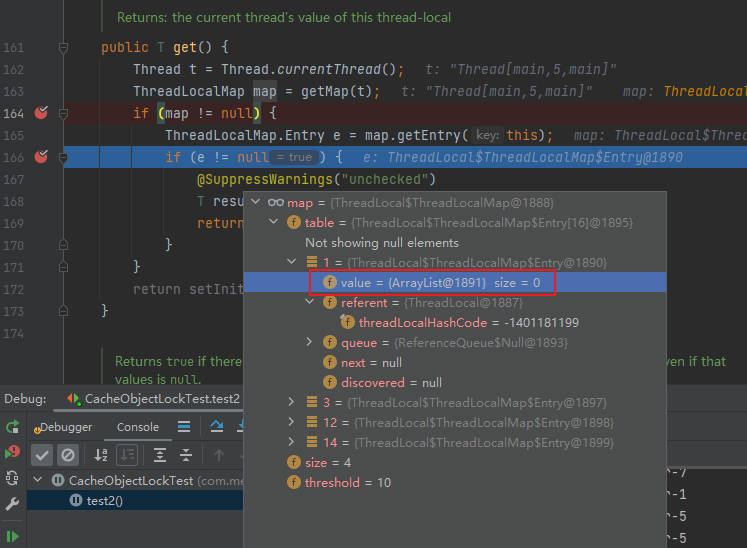
Task: Expand entry 12 in the table
Action: point(292,422)
